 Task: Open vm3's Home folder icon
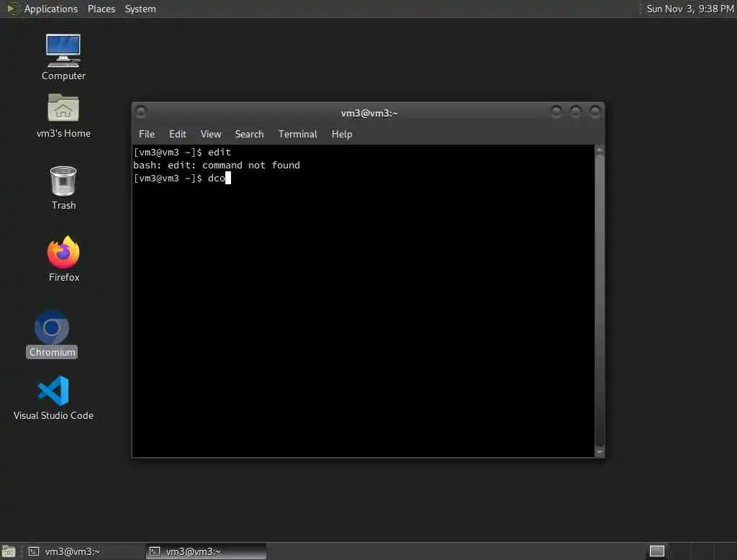[x=63, y=115]
